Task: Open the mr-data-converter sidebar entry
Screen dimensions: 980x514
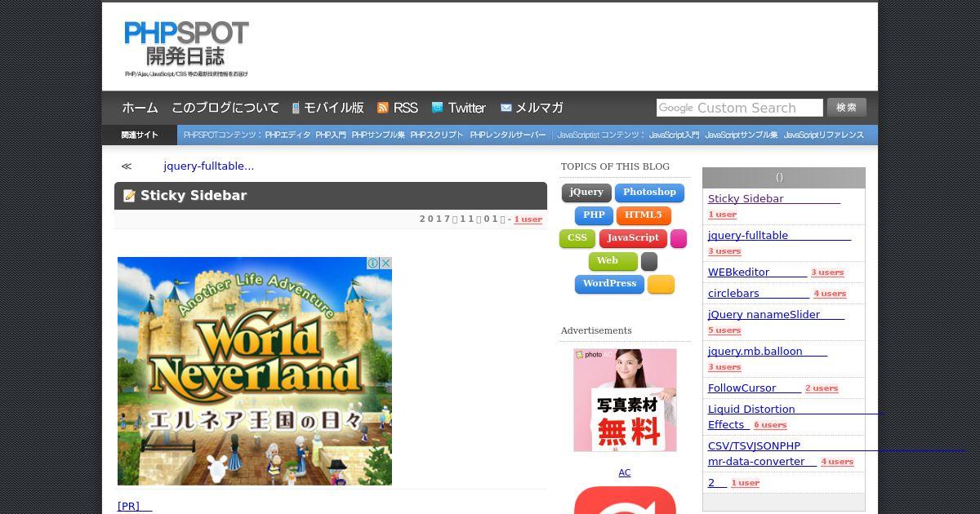Action: coord(762,462)
